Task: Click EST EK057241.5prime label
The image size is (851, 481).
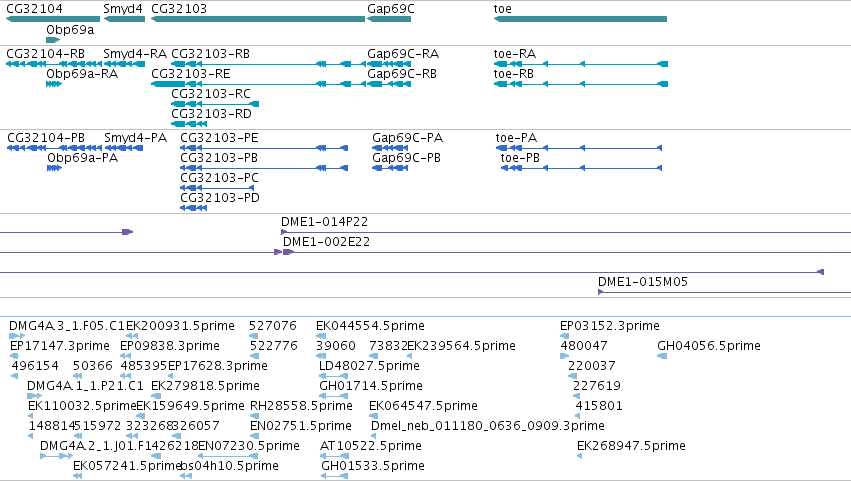Action: tap(127, 466)
